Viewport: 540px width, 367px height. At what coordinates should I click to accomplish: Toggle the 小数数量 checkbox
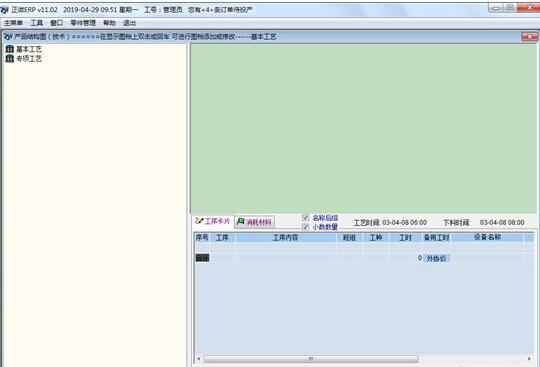[305, 227]
